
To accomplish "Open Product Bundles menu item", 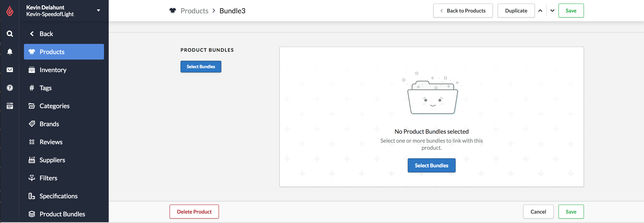I will click(x=64, y=214).
